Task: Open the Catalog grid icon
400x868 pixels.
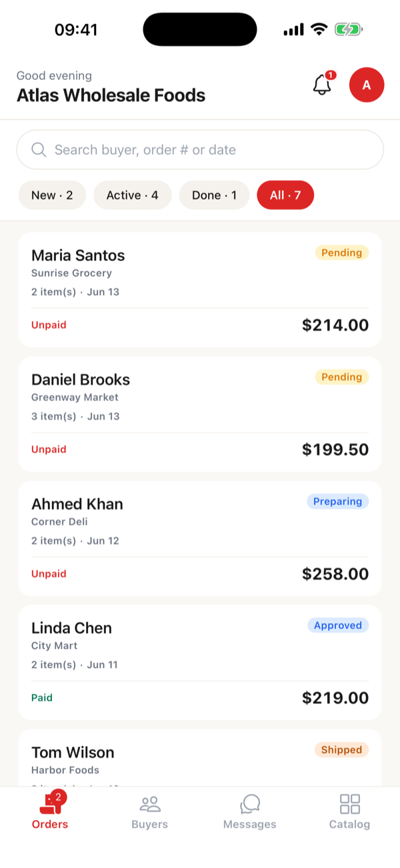Action: [x=349, y=804]
